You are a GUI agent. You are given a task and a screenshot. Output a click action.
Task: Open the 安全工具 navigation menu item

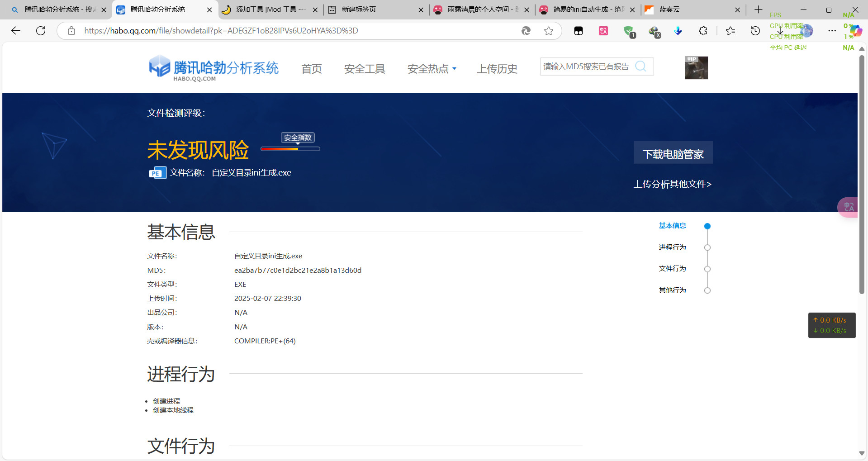tap(365, 69)
